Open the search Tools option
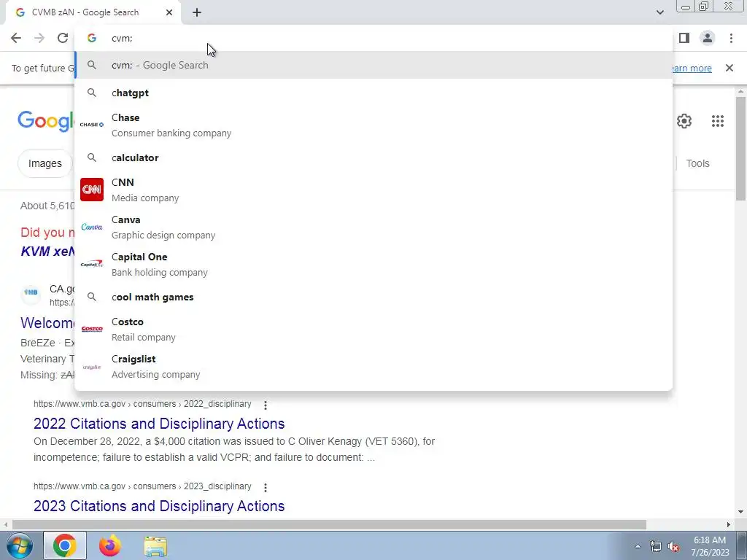This screenshot has height=560, width=747. pos(697,163)
